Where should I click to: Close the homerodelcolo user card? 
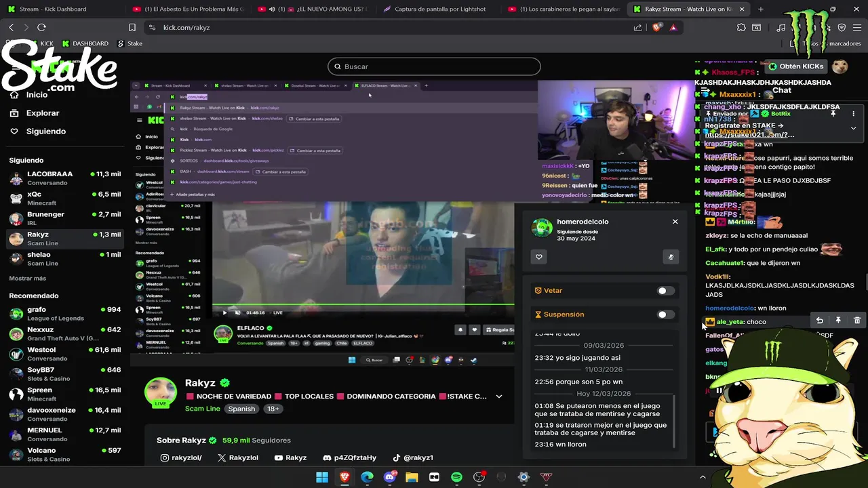pos(675,222)
